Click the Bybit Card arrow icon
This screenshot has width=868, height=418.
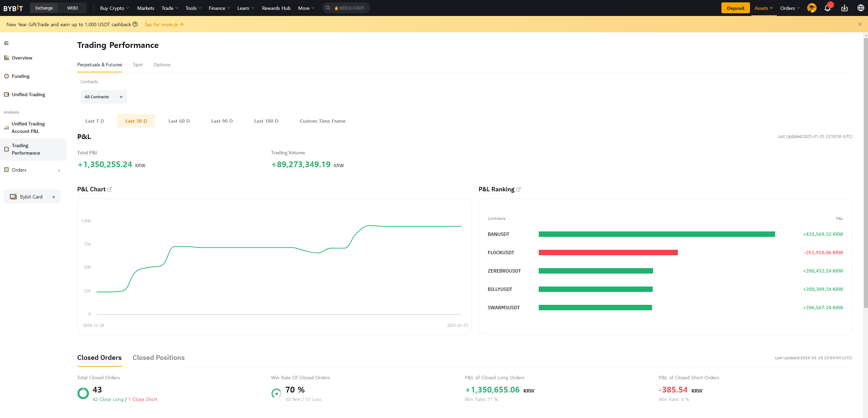(53, 197)
